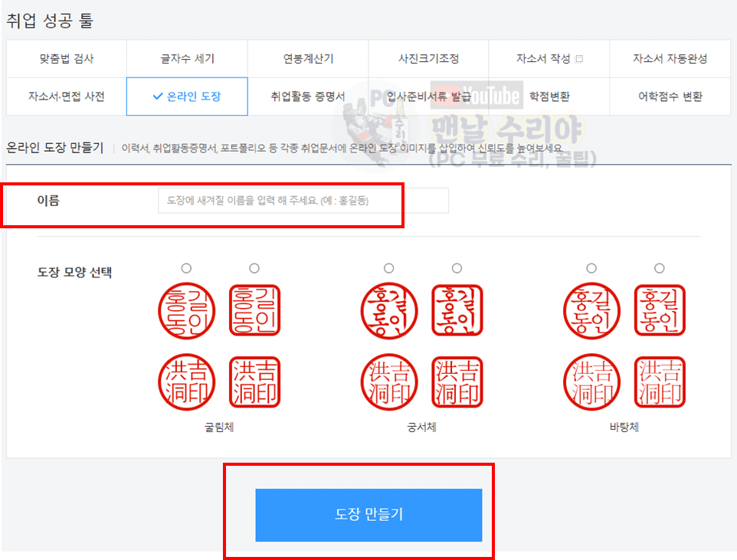Click the round Hanja stamp image in 궁서체
This screenshot has width=737, height=560.
tap(389, 382)
